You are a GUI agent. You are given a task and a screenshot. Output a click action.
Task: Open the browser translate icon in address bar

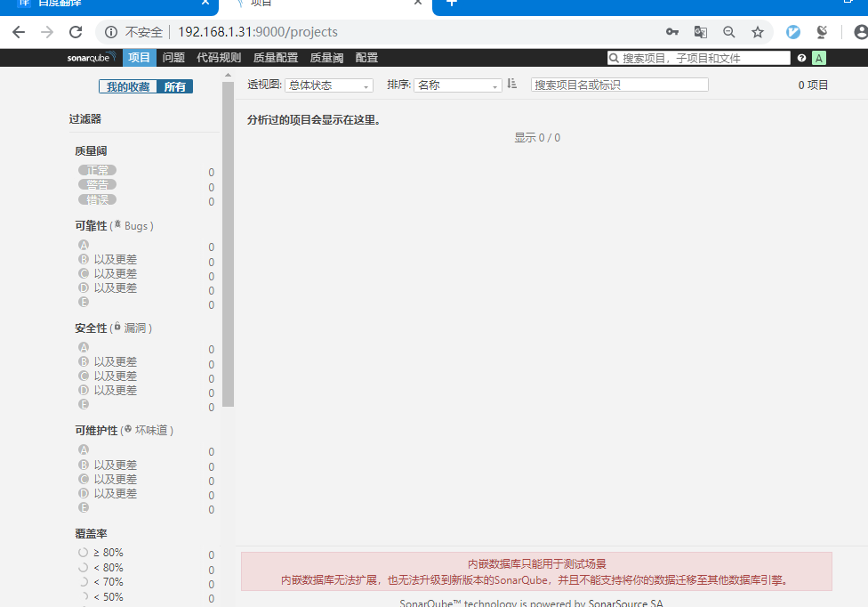(x=700, y=31)
